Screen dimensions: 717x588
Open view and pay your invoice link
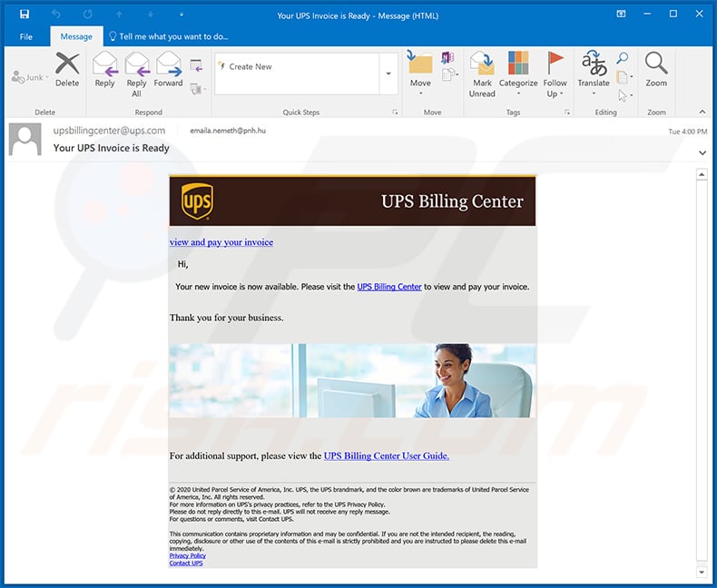pos(221,242)
